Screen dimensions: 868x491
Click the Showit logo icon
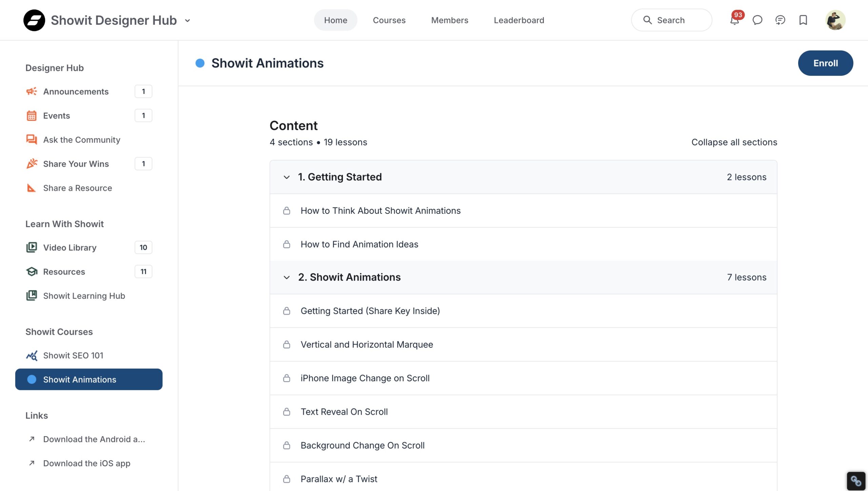tap(34, 20)
